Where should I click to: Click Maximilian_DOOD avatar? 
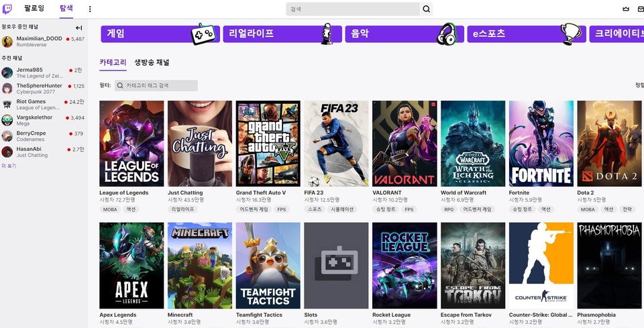(7, 41)
